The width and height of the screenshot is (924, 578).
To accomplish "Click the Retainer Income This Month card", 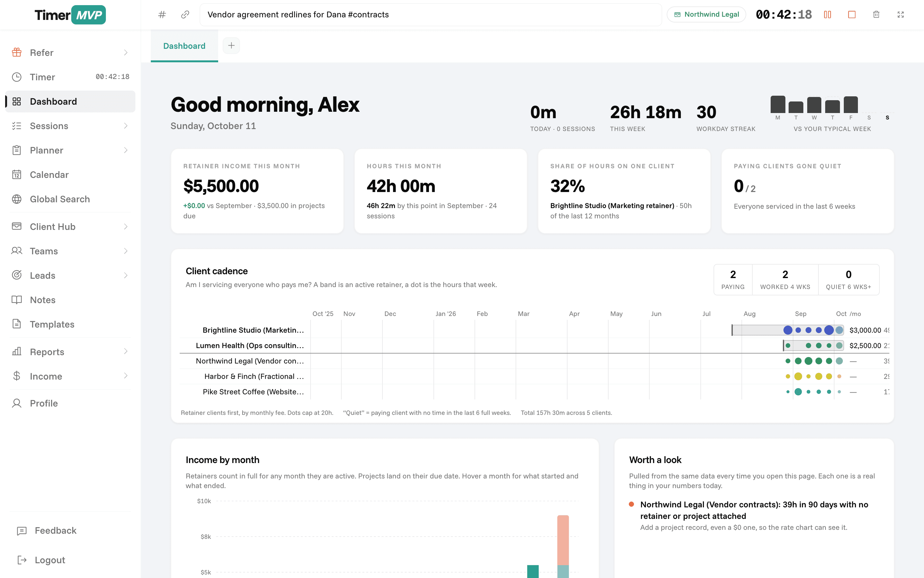I will tap(257, 191).
